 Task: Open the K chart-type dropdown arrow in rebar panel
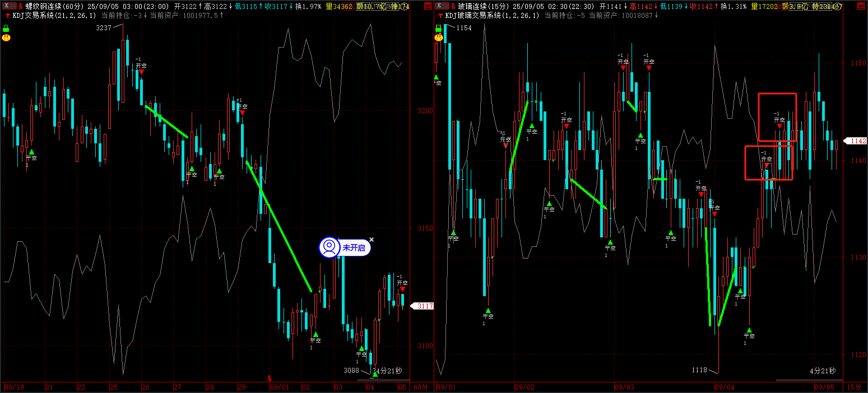13,6
